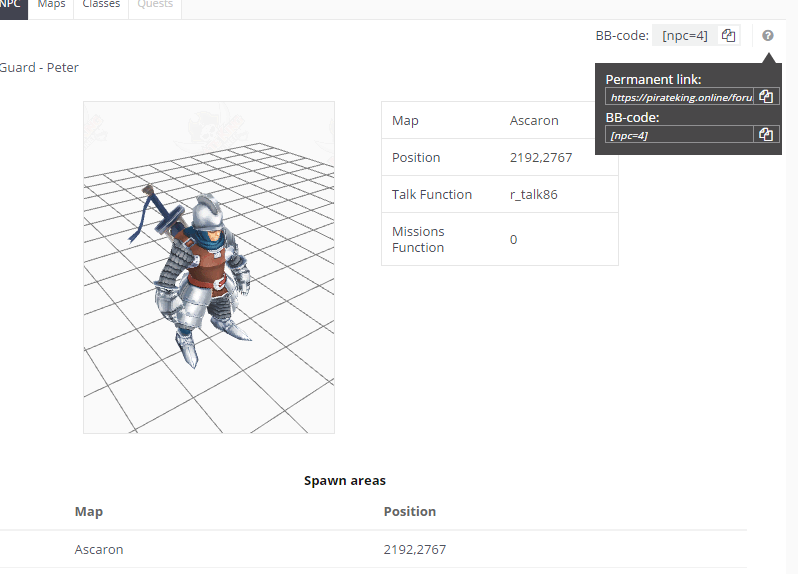Click the Guard - Peter title
The image size is (798, 574).
(x=39, y=68)
